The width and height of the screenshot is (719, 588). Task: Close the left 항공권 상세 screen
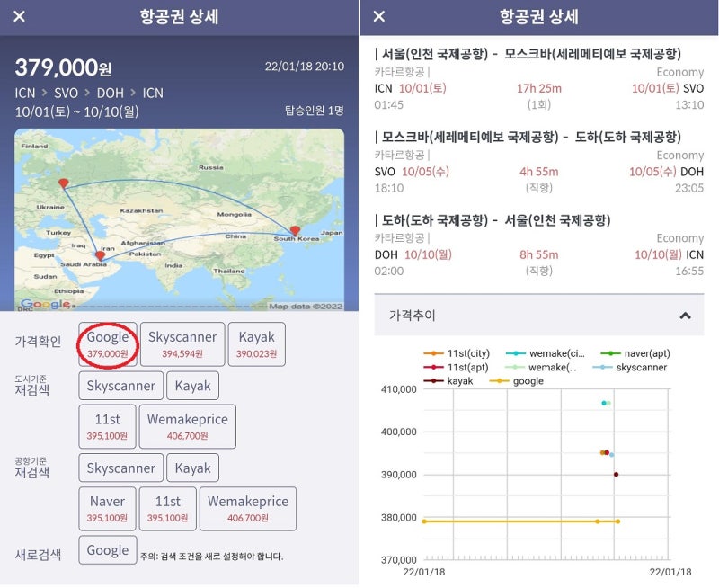[x=20, y=17]
